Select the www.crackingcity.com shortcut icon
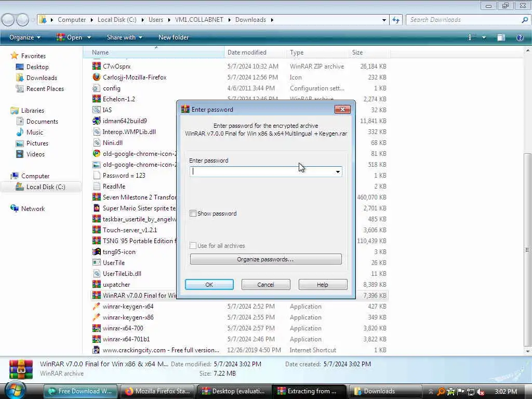 pos(96,350)
